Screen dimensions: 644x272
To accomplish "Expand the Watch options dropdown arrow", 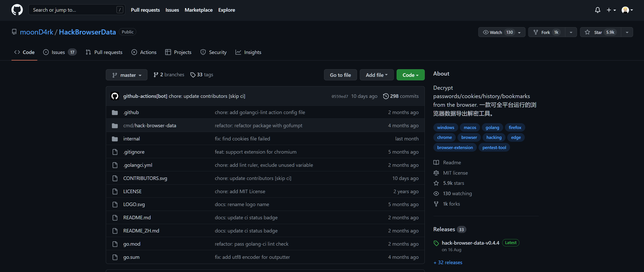I will 519,32.
